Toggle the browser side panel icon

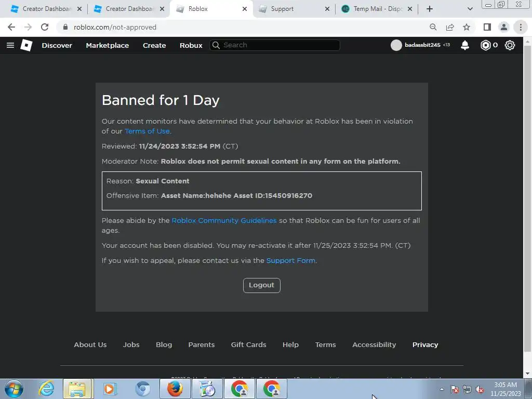(x=487, y=27)
